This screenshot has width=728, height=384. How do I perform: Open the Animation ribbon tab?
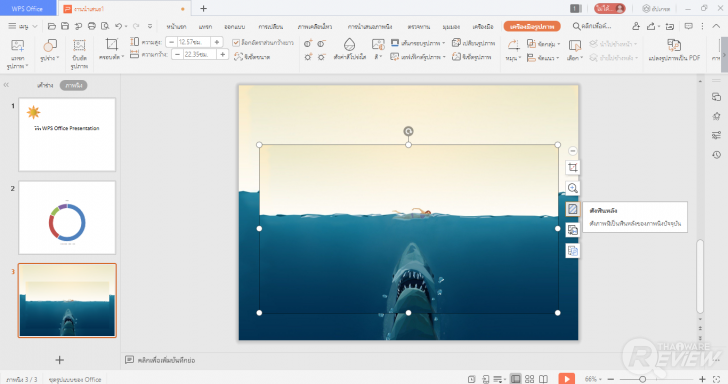click(x=315, y=26)
